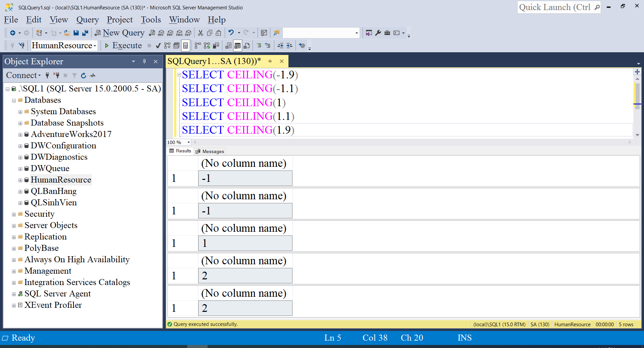Expand the Security folder in tree
This screenshot has width=644, height=348.
point(14,214)
